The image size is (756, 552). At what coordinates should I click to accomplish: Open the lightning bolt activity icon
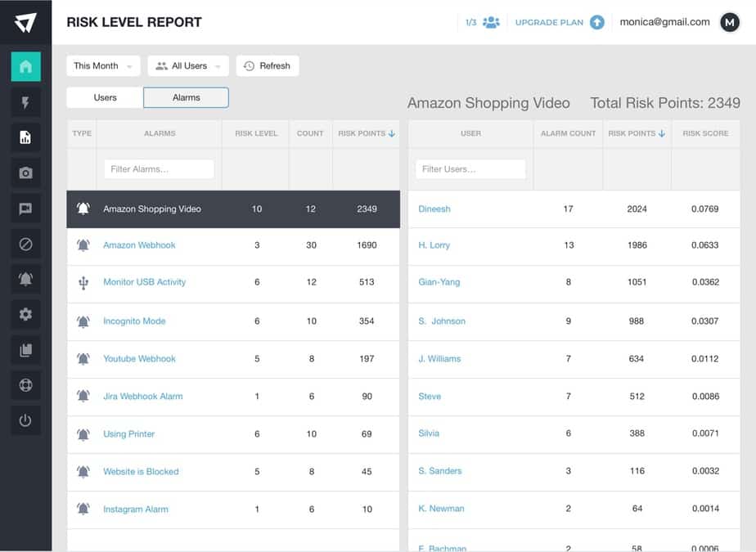(25, 102)
